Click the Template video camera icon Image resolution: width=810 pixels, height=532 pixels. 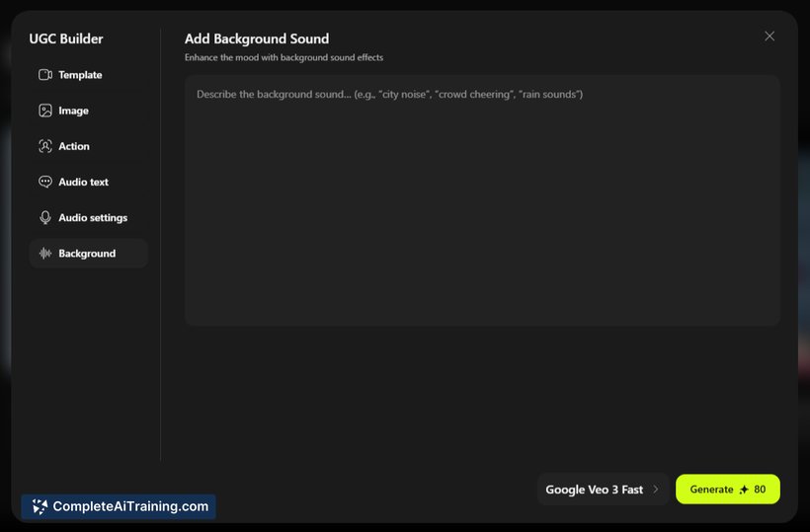tap(45, 75)
